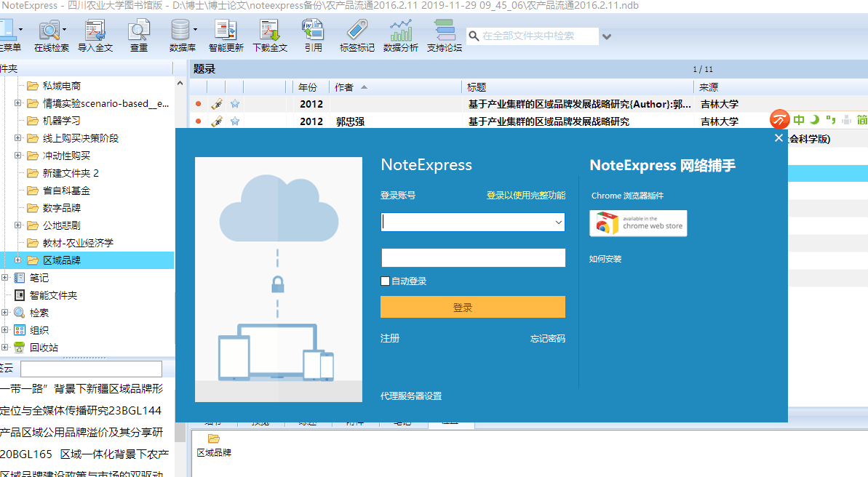Open the search scope dropdown chevron
The image size is (868, 477).
(607, 36)
